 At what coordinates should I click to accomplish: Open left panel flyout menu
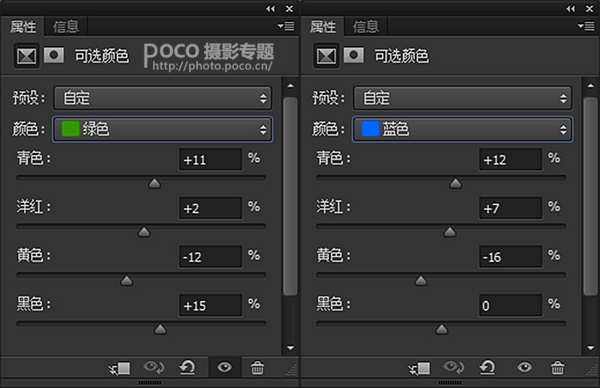pyautogui.click(x=286, y=26)
